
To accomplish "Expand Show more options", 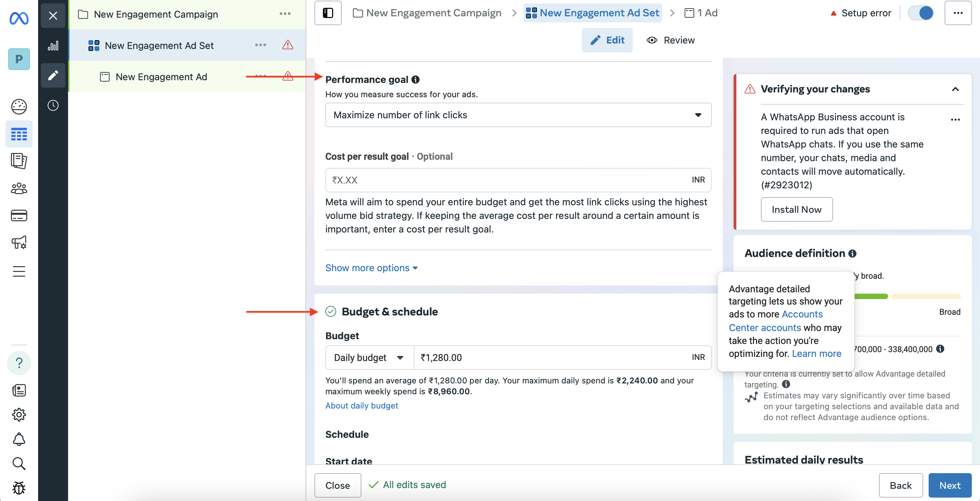I will pos(371,268).
